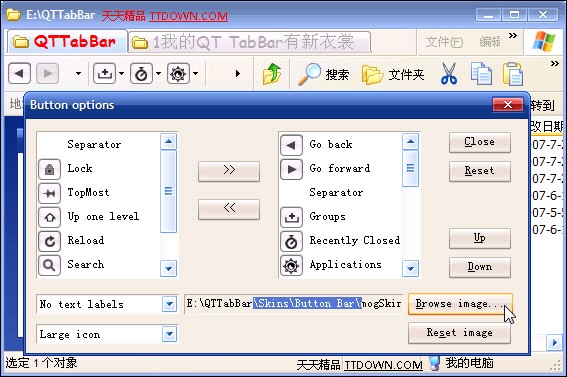The width and height of the screenshot is (567, 377).
Task: Click the >> add button
Action: 229,171
